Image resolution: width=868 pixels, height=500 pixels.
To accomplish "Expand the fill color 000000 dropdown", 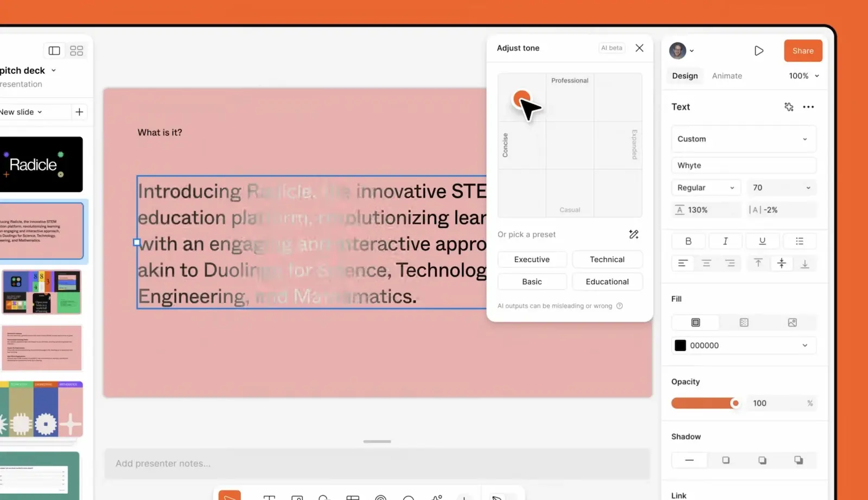I will point(805,345).
